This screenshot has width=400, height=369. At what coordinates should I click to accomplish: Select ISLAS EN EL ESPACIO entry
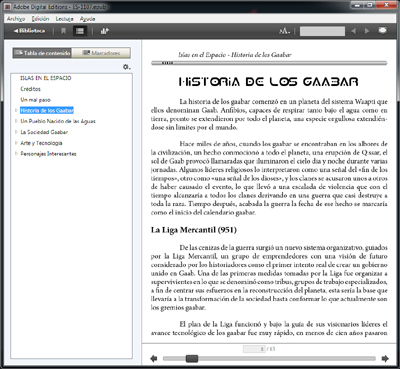click(46, 78)
